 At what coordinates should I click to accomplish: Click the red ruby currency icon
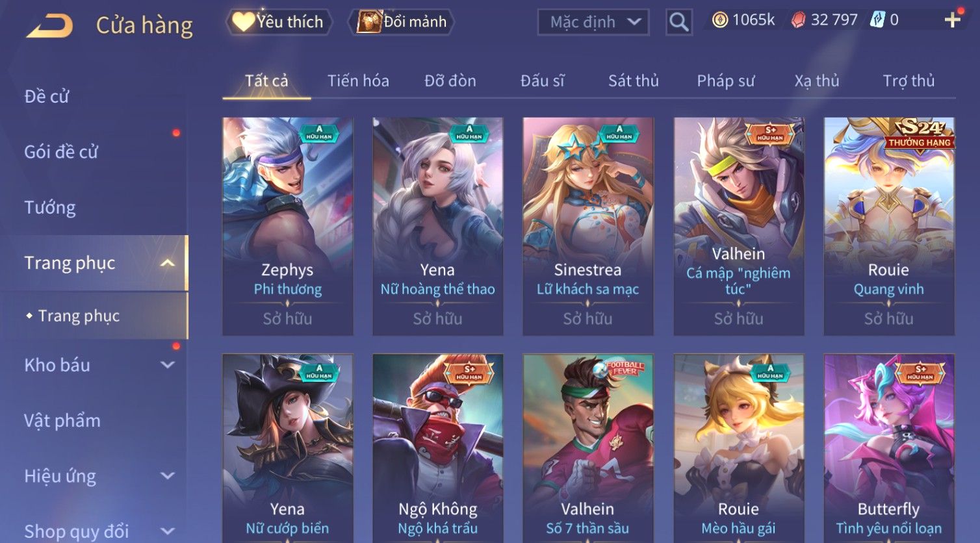point(798,20)
